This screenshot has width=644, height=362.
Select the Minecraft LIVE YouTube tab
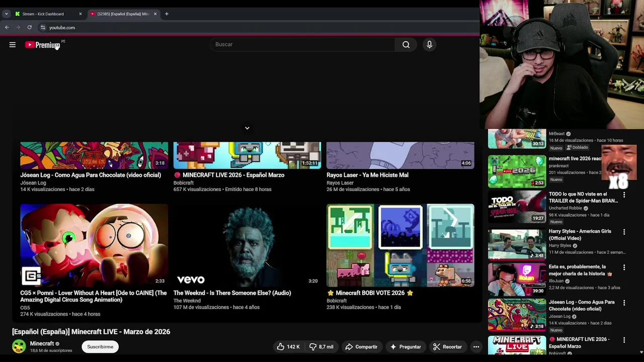coord(123,14)
